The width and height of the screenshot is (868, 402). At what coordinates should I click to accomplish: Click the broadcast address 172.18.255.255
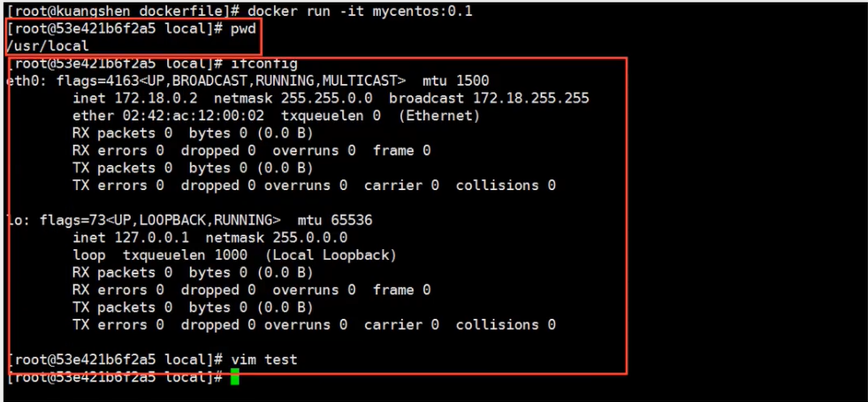click(x=531, y=98)
